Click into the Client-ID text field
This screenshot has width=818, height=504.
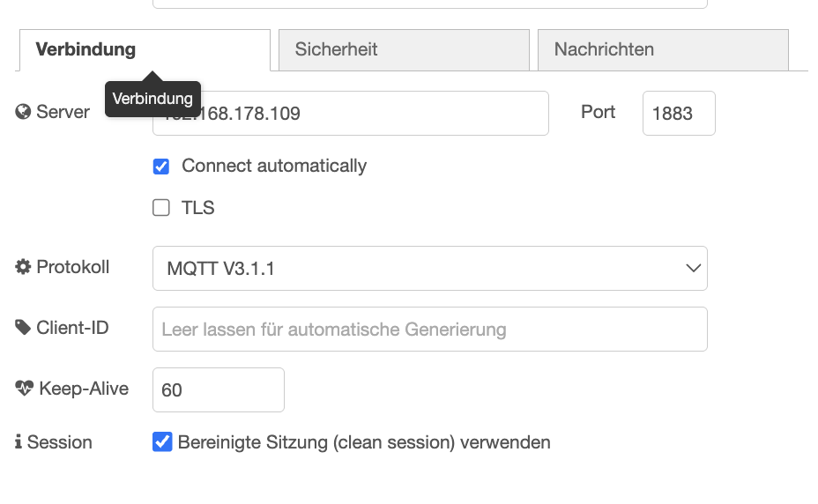click(x=430, y=330)
